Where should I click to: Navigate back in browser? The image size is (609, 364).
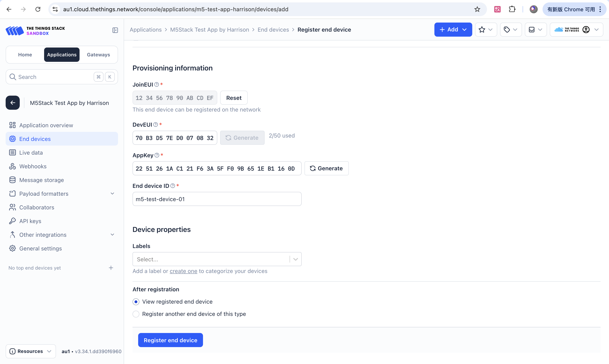(x=9, y=9)
